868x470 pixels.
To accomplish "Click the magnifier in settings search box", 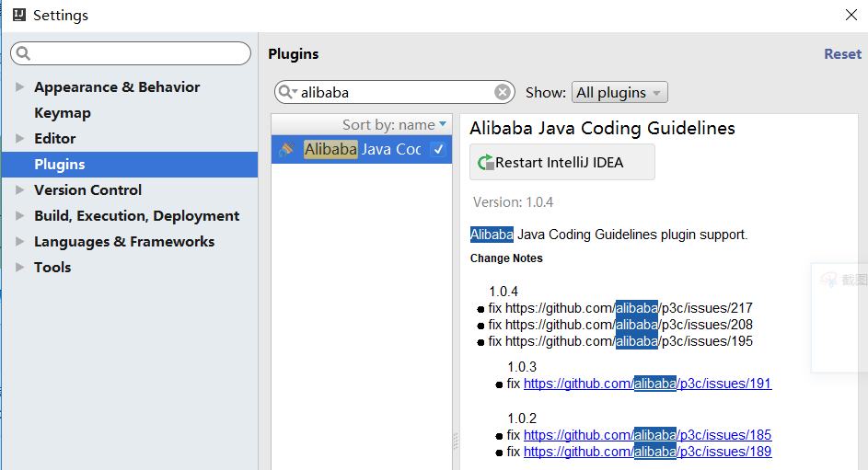I will 23,53.
